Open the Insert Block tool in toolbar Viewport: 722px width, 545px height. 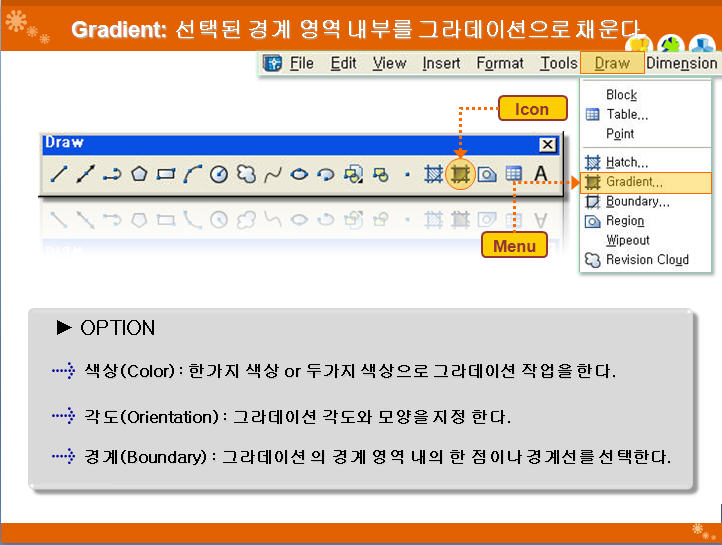pos(352,174)
